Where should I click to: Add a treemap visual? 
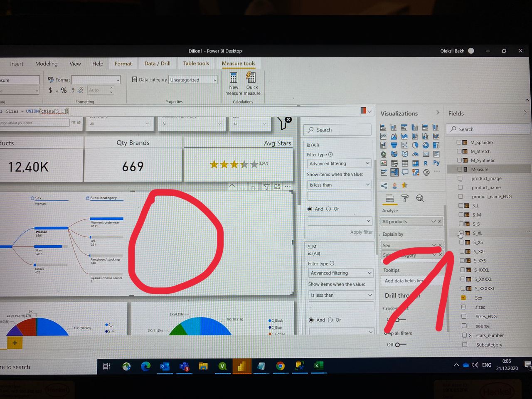[436, 145]
